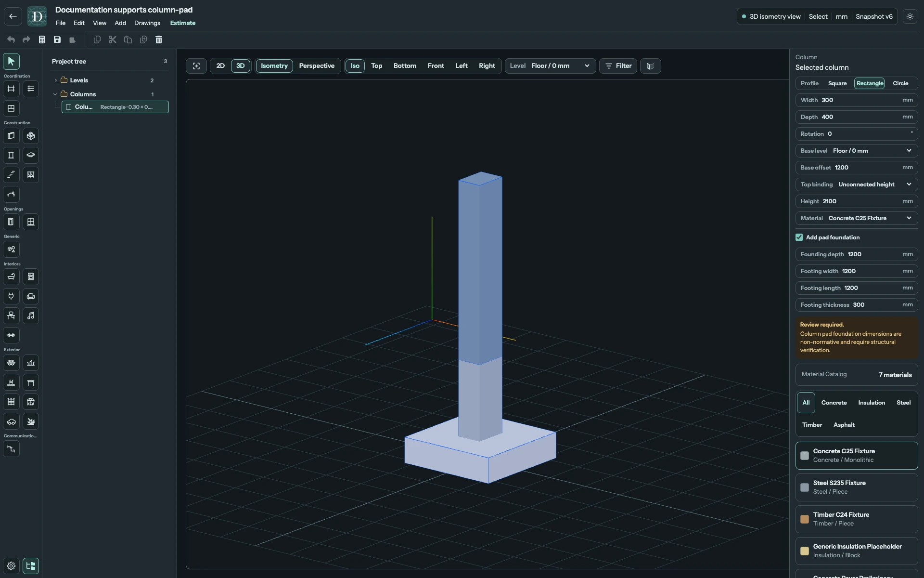This screenshot has width=924, height=578.
Task: Pick the column tool in the toolbar
Action: (11, 155)
